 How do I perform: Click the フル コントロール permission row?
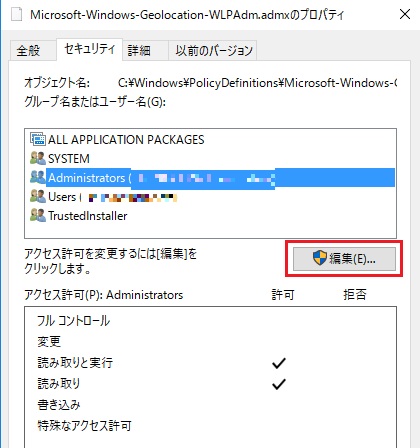[x=210, y=321]
